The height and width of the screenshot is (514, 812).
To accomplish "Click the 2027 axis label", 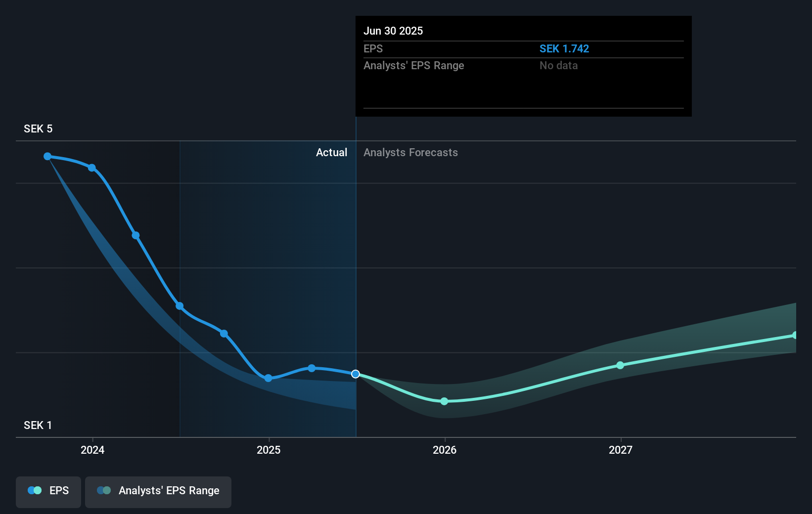I will pos(621,450).
